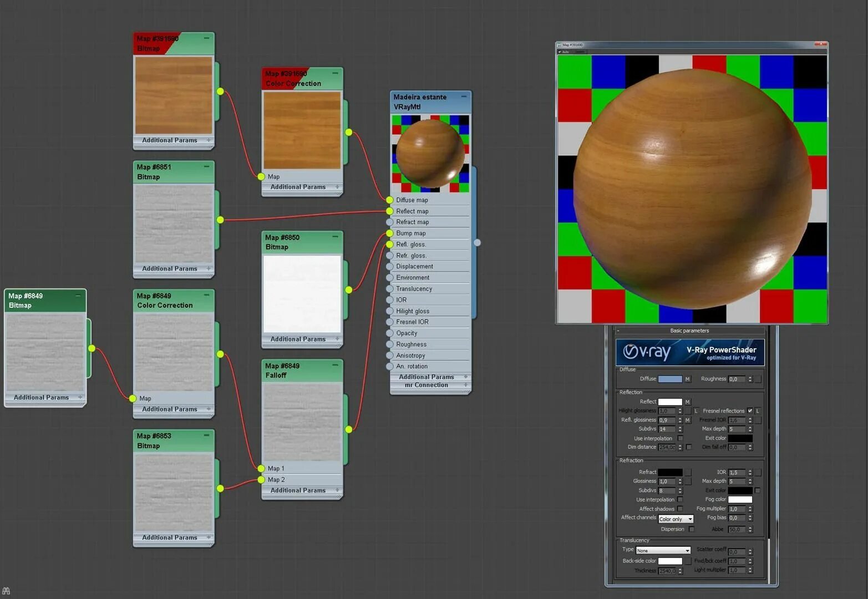Toggle Refraction Use interpolation checkbox
The width and height of the screenshot is (868, 599).
[x=681, y=500]
